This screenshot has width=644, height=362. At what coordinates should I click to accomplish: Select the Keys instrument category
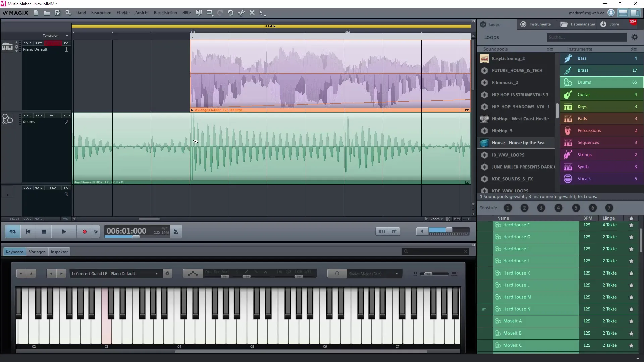(602, 107)
